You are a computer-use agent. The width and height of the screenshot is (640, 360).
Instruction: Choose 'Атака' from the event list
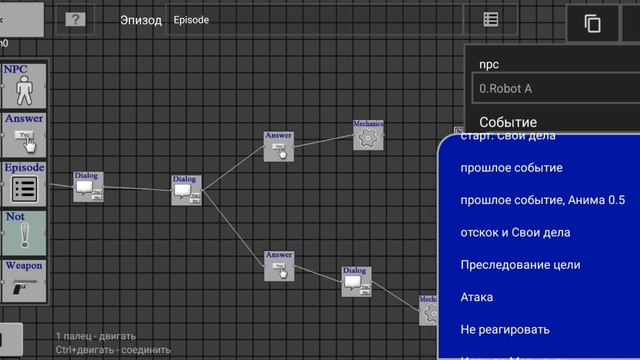pyautogui.click(x=477, y=297)
